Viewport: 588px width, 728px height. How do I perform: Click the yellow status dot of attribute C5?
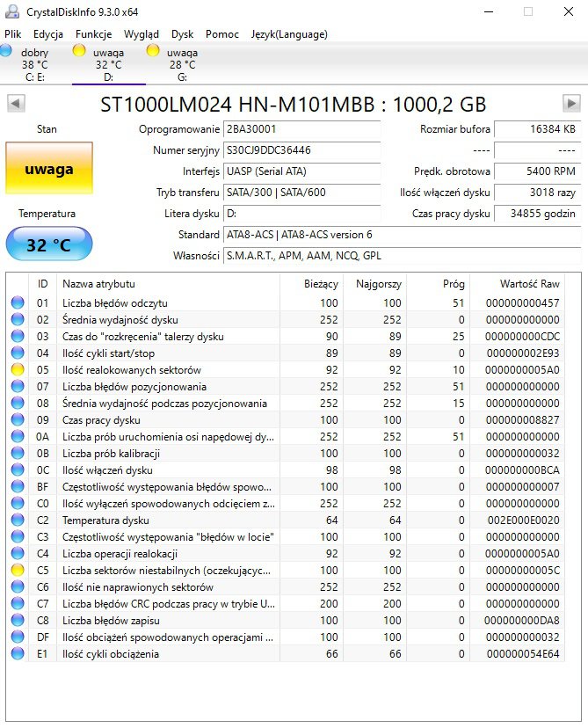18,570
